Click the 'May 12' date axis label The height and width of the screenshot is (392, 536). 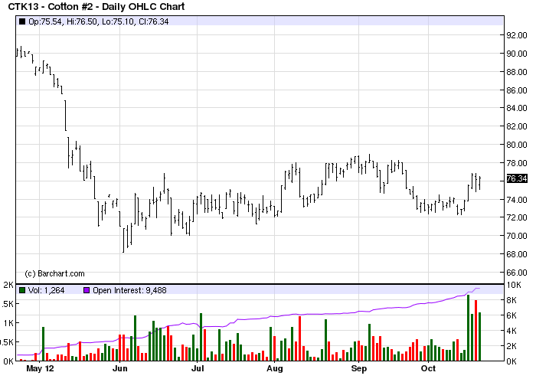click(40, 368)
